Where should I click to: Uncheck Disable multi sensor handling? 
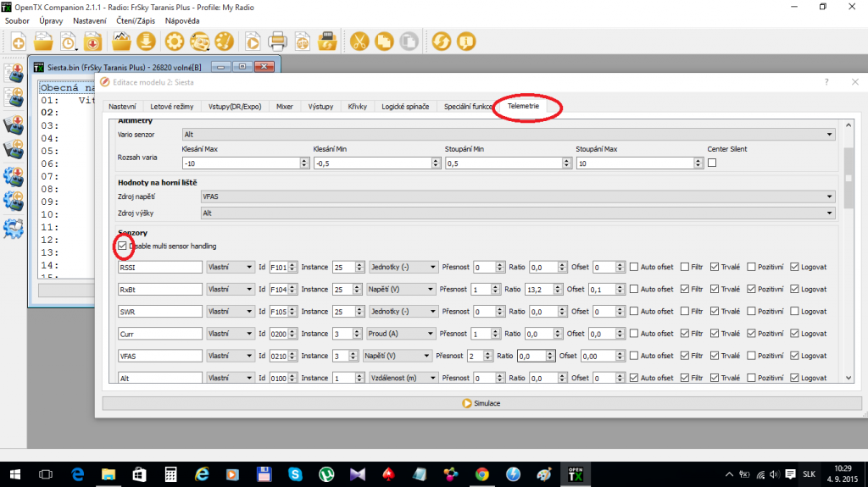click(x=124, y=246)
